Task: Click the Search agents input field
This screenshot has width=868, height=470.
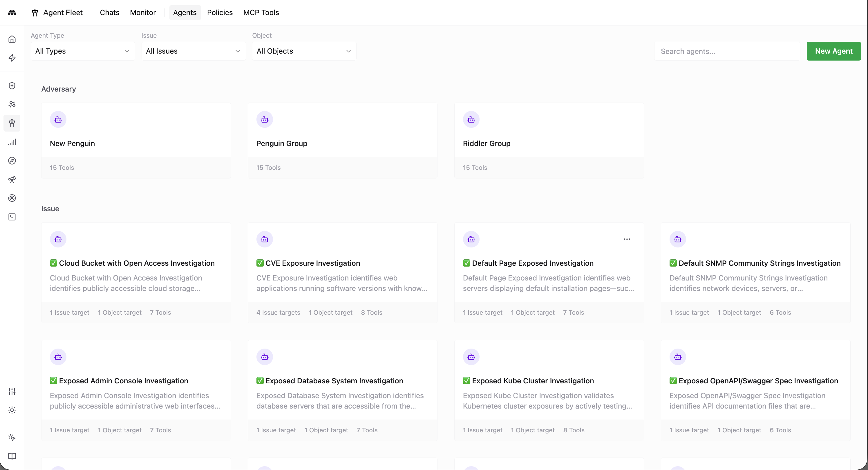Action: pos(727,51)
